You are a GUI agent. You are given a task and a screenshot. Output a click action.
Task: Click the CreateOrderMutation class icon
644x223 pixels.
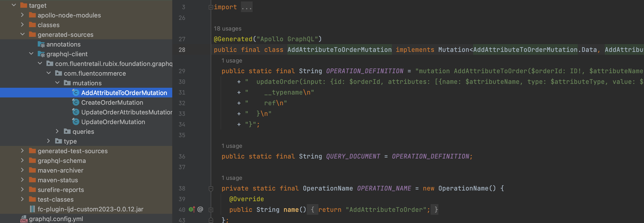[x=75, y=103]
